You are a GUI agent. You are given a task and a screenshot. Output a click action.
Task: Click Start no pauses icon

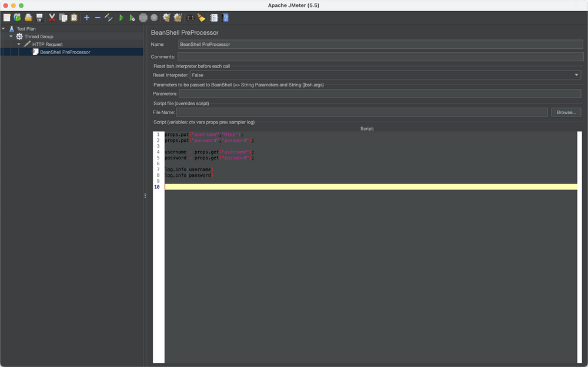click(x=132, y=18)
